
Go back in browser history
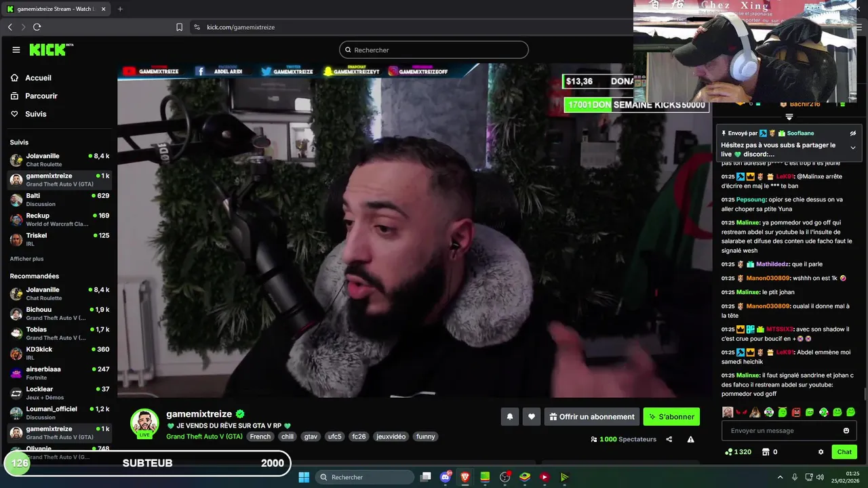(10, 27)
